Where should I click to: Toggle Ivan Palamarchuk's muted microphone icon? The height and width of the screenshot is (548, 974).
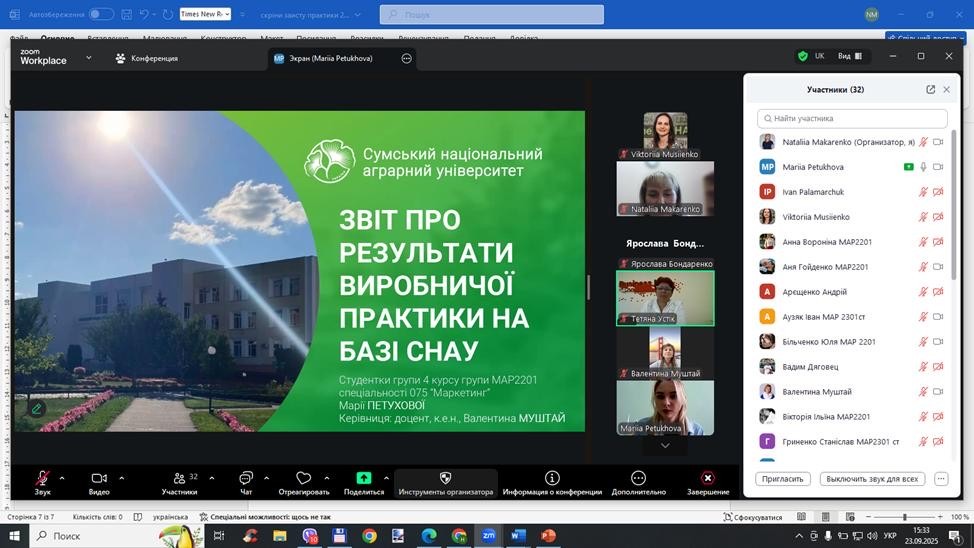[x=924, y=192]
